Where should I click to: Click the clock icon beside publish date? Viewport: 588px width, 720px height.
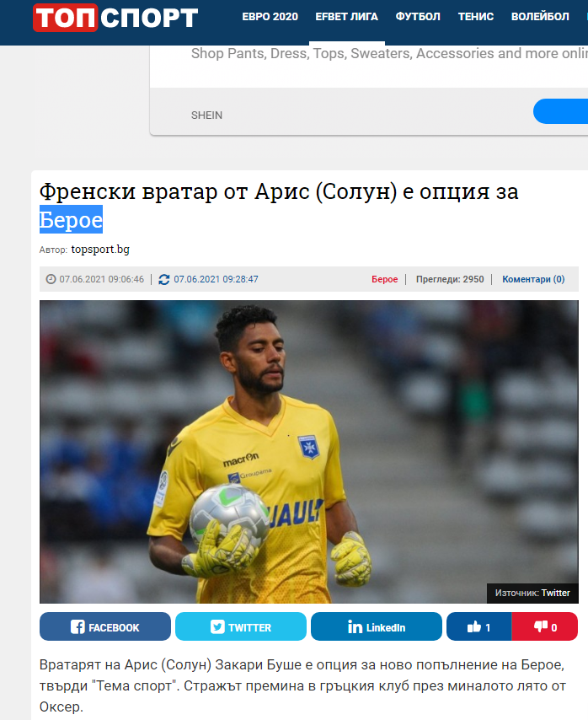click(x=51, y=279)
